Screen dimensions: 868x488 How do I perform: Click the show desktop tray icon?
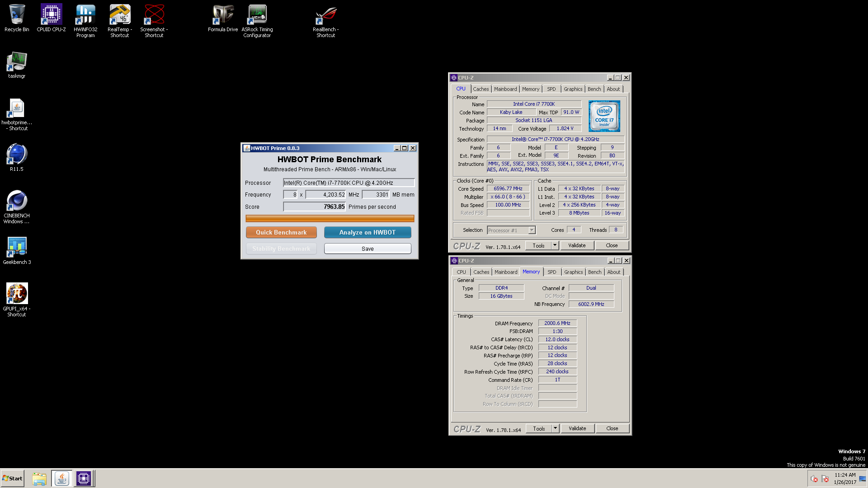(863, 479)
